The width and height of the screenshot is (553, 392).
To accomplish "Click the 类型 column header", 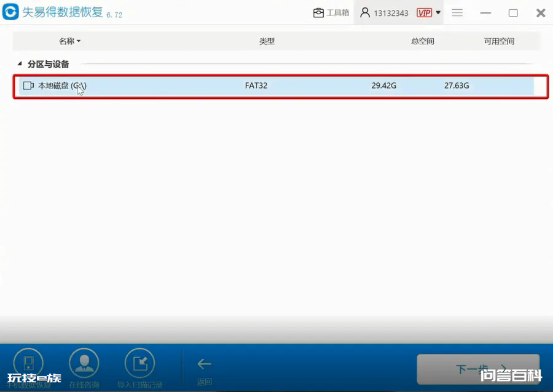I will [x=267, y=41].
